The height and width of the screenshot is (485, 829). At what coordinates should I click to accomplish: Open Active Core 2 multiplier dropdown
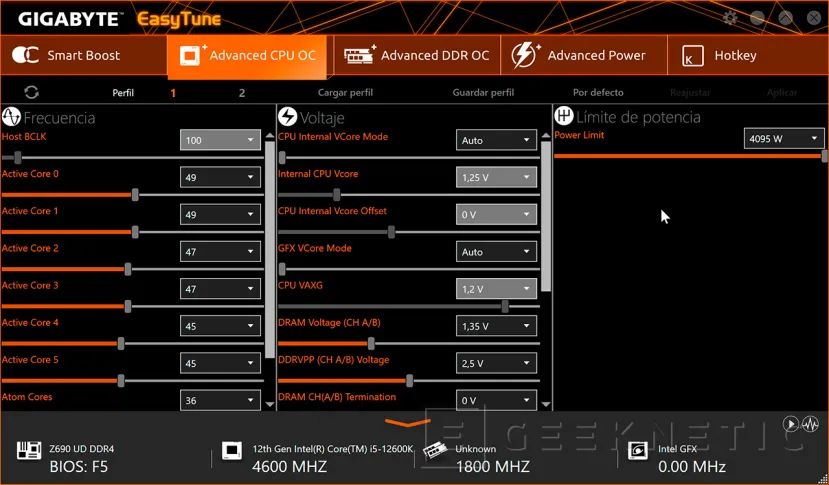tap(220, 252)
